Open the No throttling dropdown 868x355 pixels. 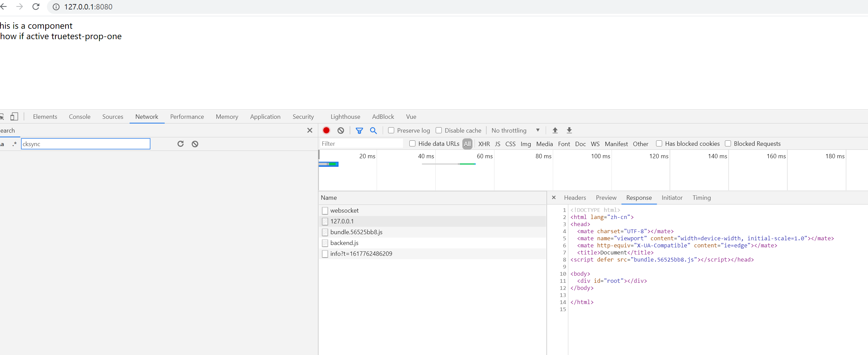pos(515,130)
